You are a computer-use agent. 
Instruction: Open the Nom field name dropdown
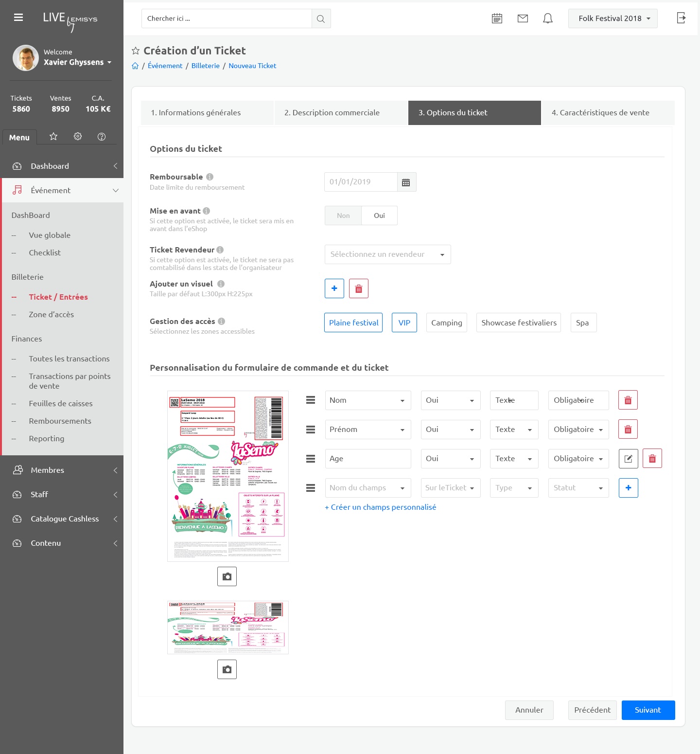[368, 400]
